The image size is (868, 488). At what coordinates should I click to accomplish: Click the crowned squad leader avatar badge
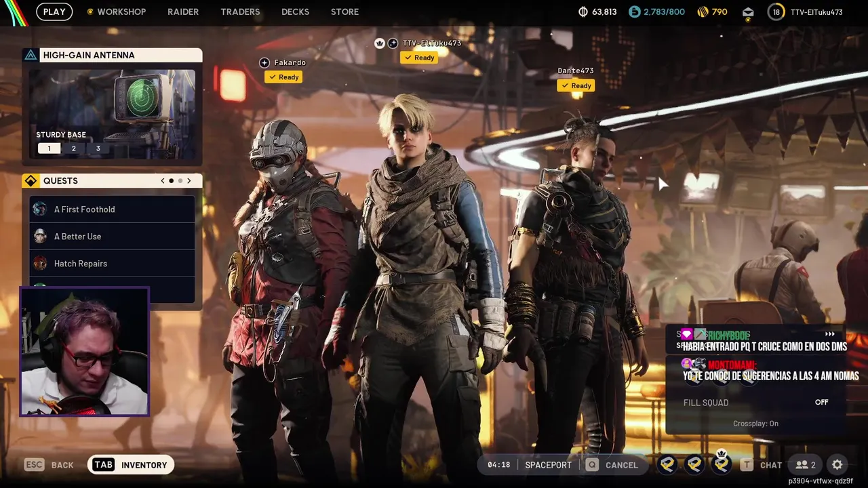click(x=722, y=464)
